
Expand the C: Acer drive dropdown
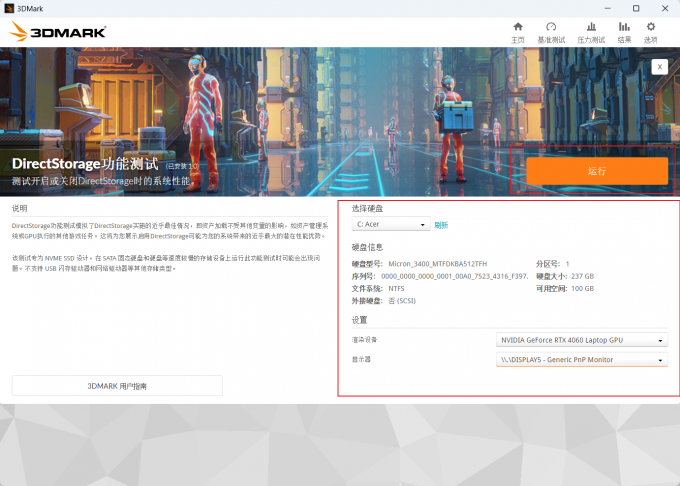click(x=390, y=225)
